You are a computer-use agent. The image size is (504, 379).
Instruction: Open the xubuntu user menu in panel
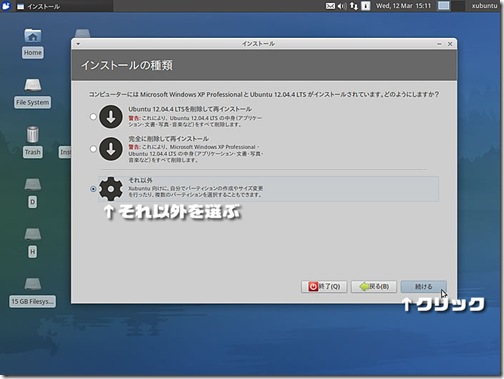(484, 6)
